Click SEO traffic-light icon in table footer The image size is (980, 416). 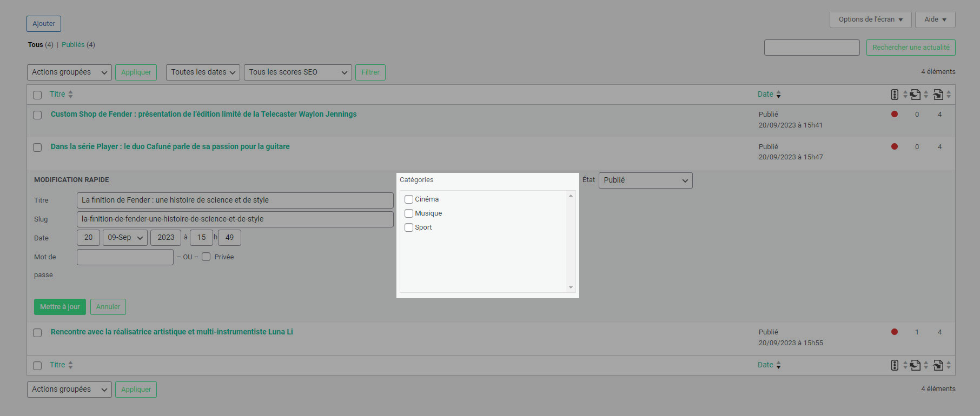tap(895, 365)
